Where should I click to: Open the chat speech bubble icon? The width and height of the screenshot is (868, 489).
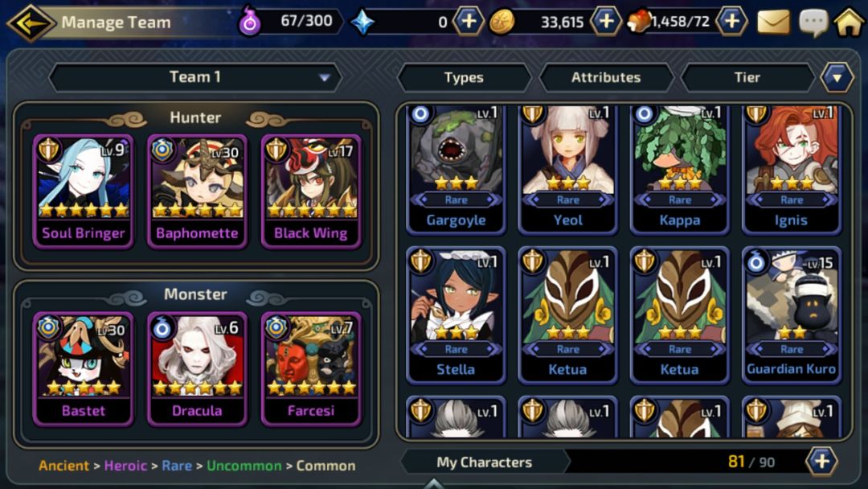click(x=813, y=23)
